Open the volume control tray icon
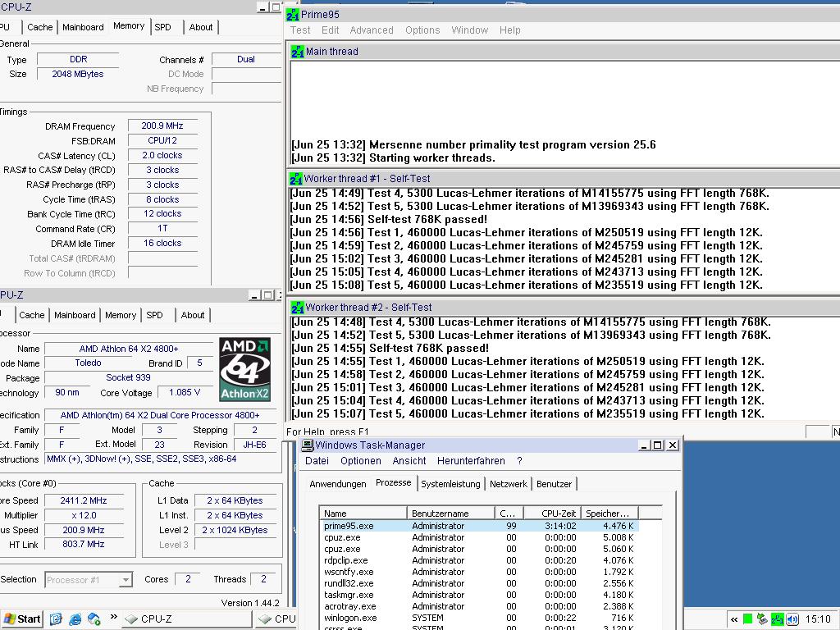This screenshot has height=630, width=840. coord(792,619)
